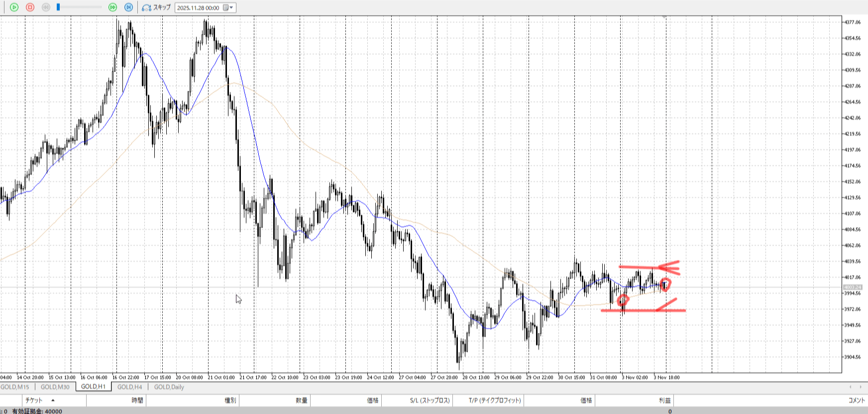Switch to the GOLD,M15 chart tab
The height and width of the screenshot is (414, 868).
(x=15, y=387)
